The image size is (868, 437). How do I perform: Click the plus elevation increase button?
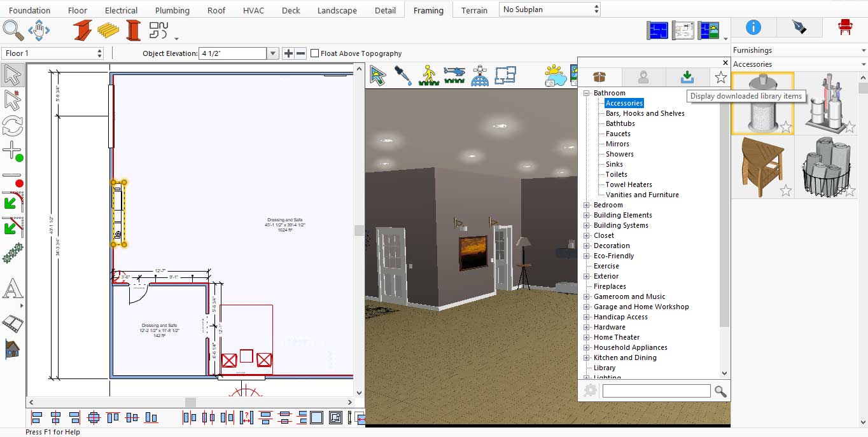tap(288, 53)
